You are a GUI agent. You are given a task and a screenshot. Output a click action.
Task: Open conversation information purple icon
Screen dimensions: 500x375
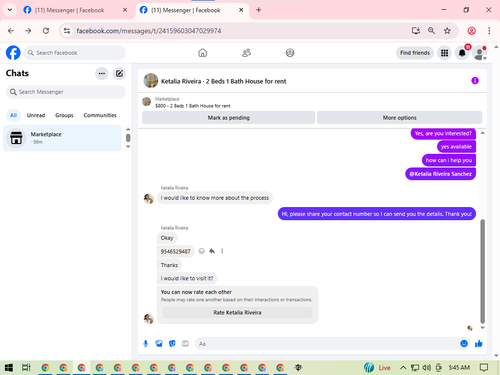(x=475, y=81)
